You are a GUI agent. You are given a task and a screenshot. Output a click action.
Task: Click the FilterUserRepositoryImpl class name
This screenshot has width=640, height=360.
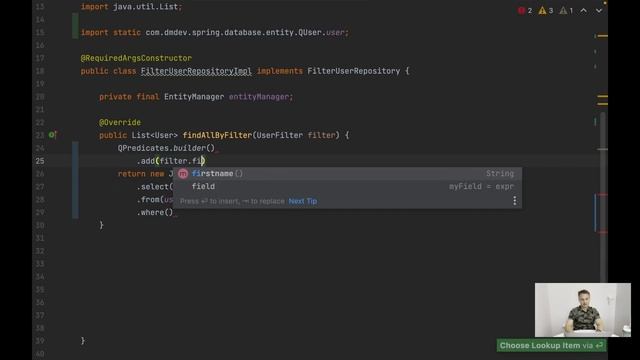196,71
